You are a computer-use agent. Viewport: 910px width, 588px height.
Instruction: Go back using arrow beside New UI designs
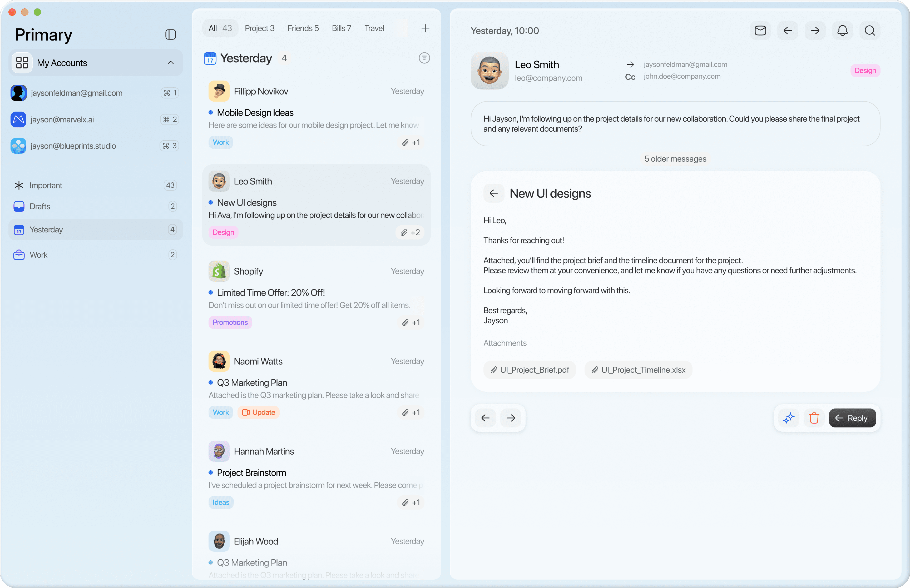point(493,193)
